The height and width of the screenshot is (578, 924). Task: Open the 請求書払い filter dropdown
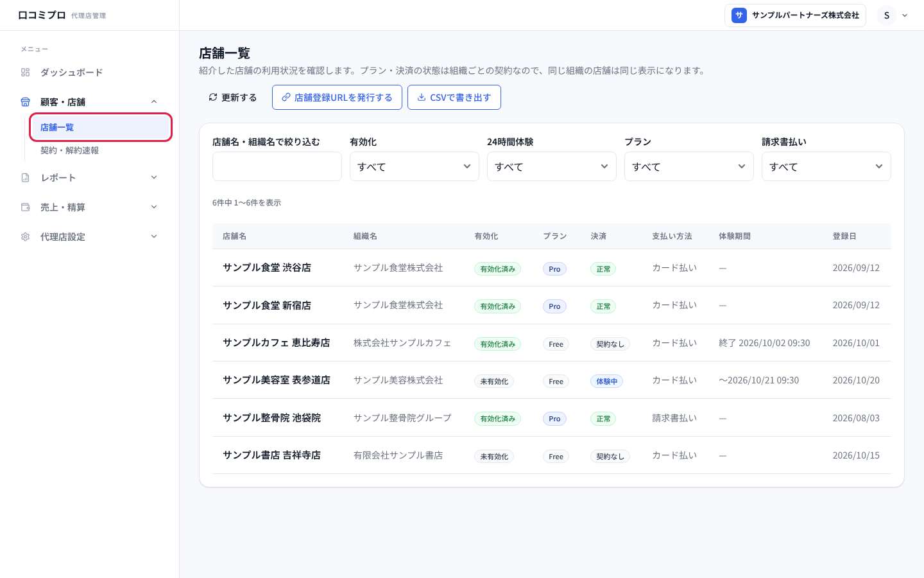click(826, 166)
